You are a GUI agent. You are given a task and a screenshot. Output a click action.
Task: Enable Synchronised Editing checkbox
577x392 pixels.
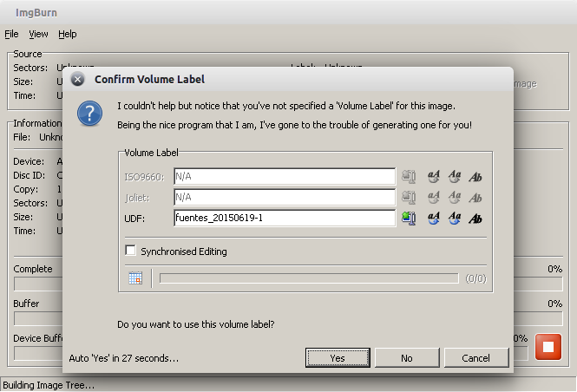[x=130, y=251]
